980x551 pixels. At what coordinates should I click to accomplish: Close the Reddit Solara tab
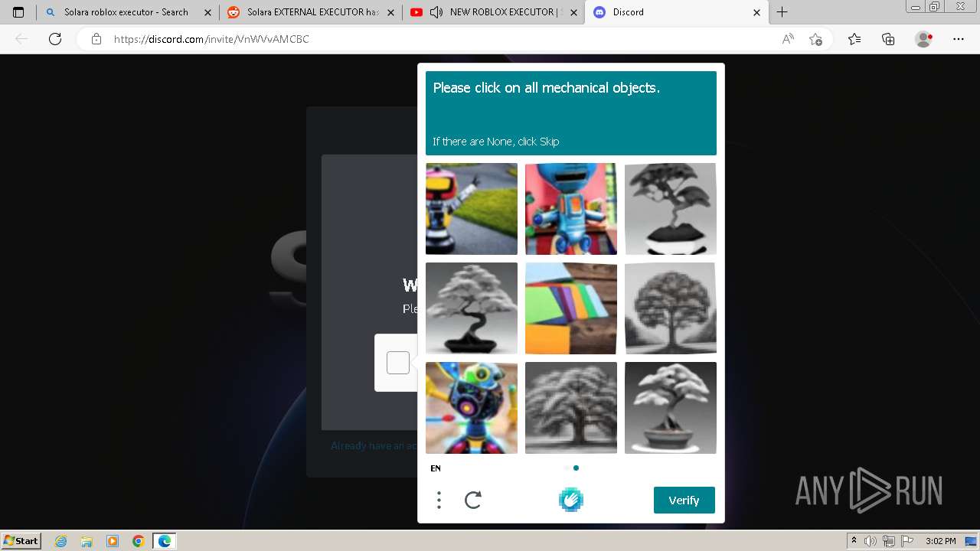point(390,12)
